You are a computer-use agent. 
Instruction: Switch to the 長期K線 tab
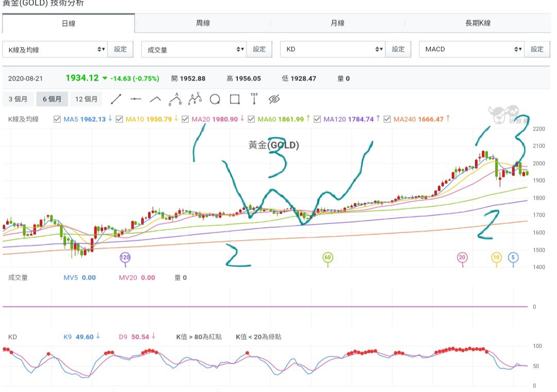(478, 23)
